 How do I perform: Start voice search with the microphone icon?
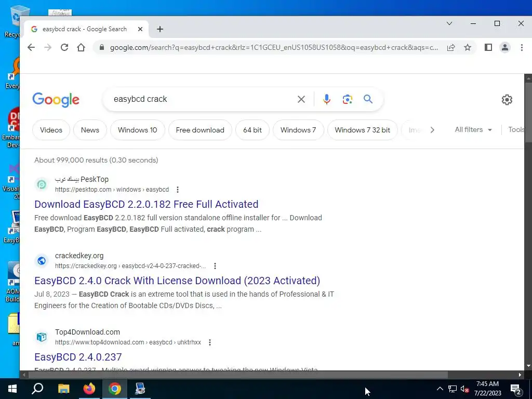pyautogui.click(x=327, y=99)
